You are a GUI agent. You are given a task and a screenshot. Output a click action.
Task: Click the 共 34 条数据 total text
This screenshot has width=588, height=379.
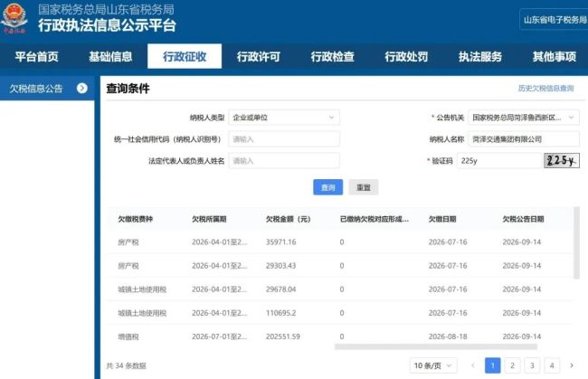tap(126, 365)
